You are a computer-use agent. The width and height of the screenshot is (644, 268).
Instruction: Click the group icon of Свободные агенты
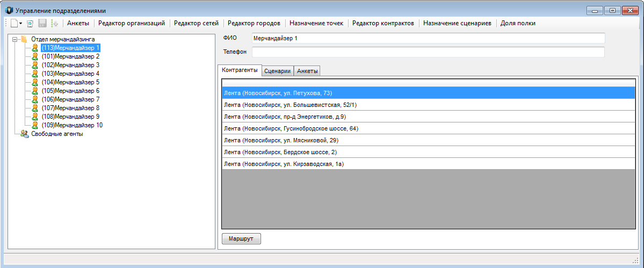click(x=25, y=134)
